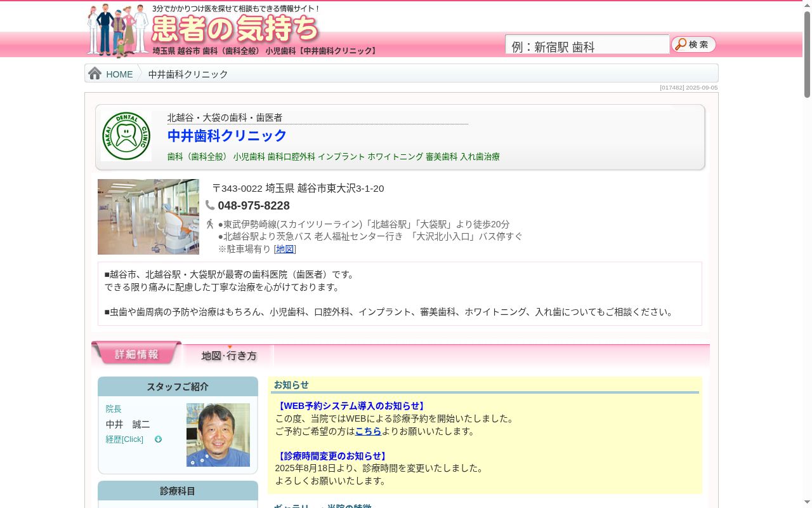The image size is (812, 508).
Task: Click the 【診療時間変更のお知らせ】 notice title
Action: click(x=332, y=457)
